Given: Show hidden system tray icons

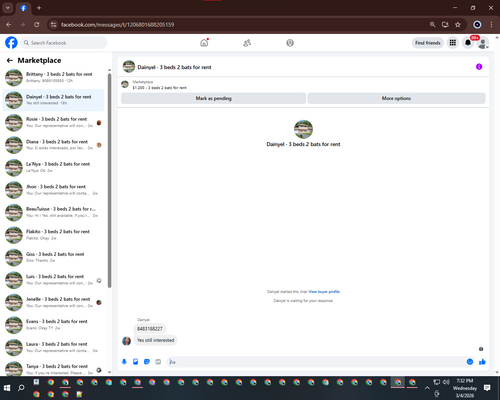Looking at the screenshot, I should point(427,388).
